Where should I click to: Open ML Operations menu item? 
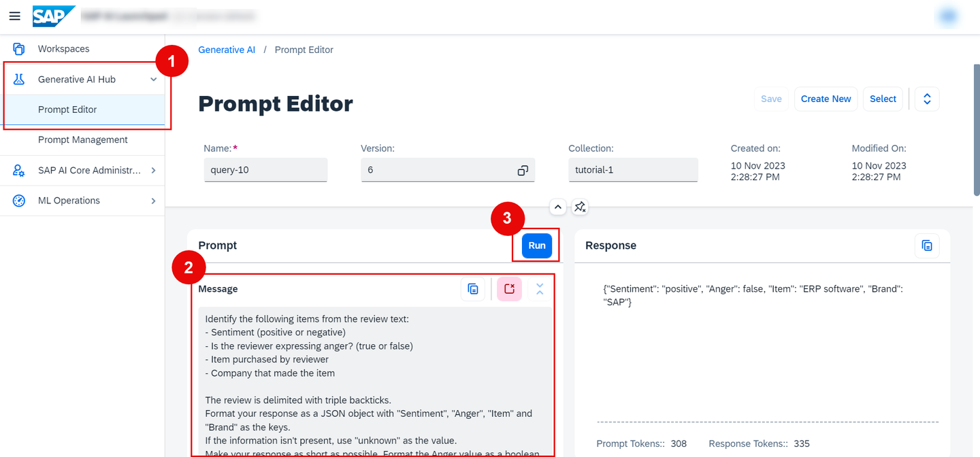click(82, 201)
